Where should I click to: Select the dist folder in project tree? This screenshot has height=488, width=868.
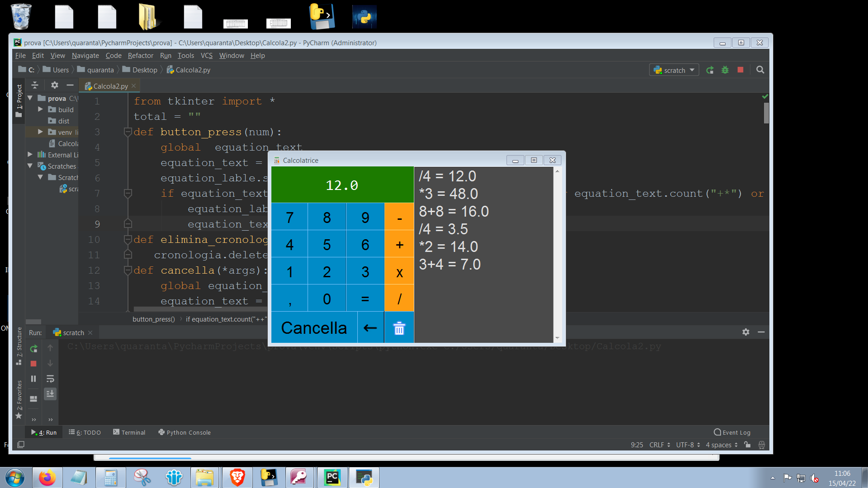click(x=59, y=121)
